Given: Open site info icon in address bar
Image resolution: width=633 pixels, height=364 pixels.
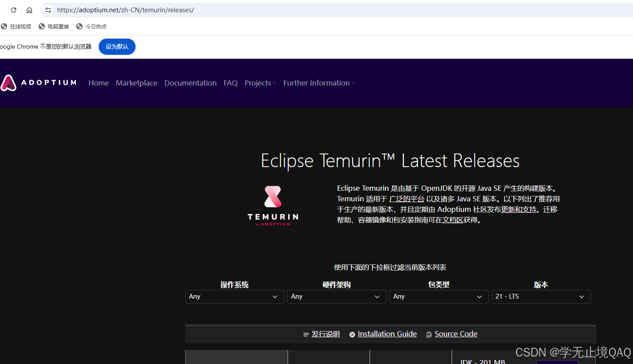Looking at the screenshot, I should tap(48, 10).
